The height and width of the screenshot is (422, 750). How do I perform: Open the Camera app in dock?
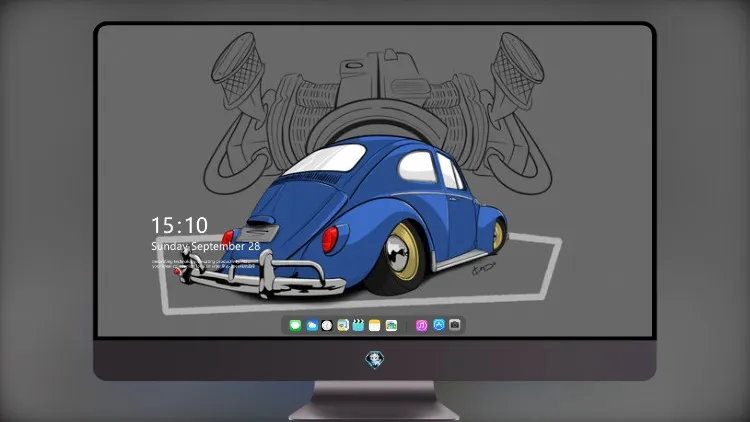455,325
